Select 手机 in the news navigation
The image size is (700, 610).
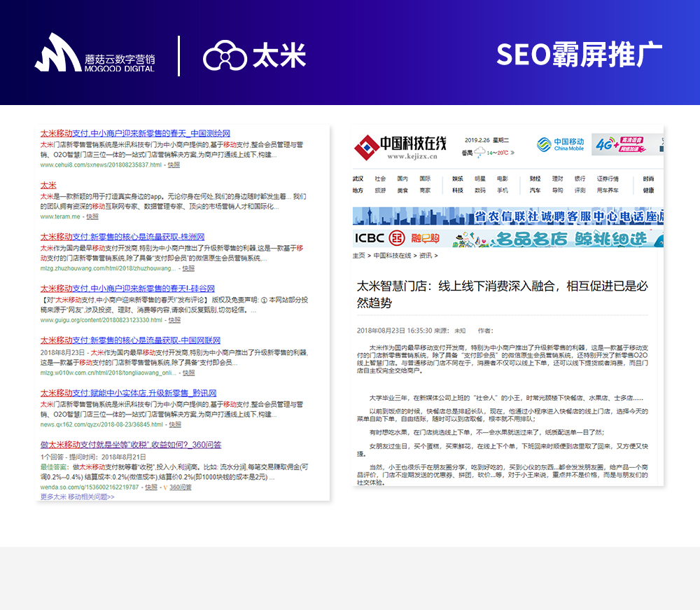[x=502, y=190]
